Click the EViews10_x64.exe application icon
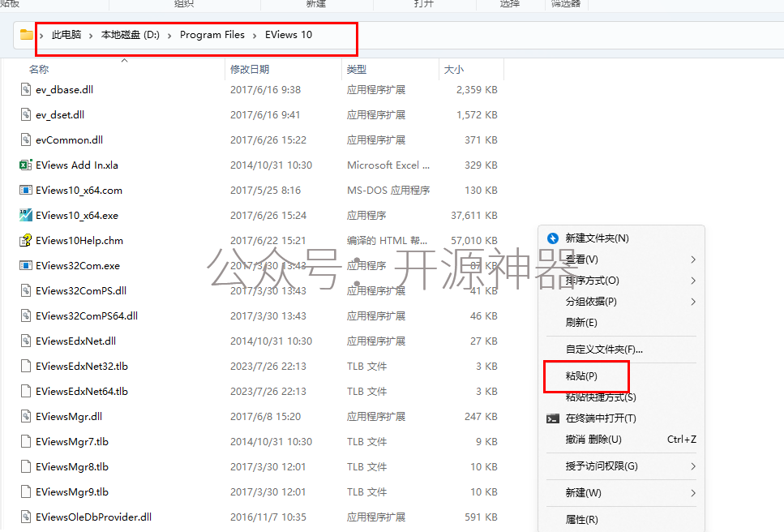 coord(25,215)
